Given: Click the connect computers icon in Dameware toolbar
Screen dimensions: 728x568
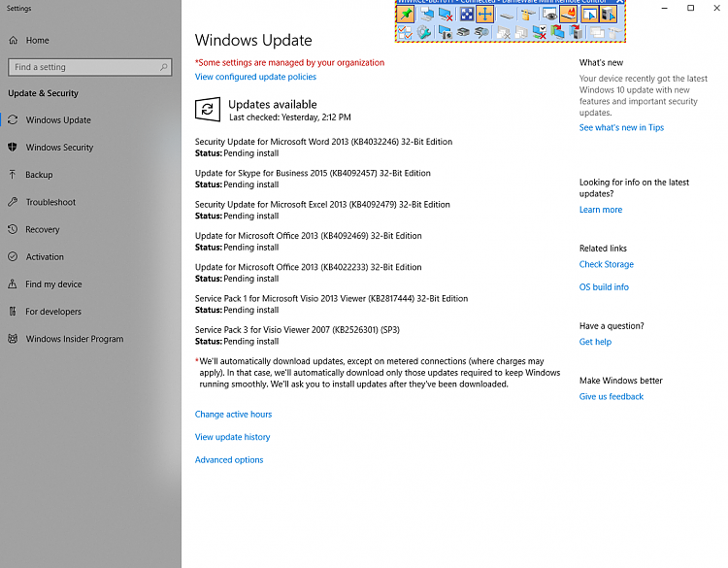Looking at the screenshot, I should [427, 14].
